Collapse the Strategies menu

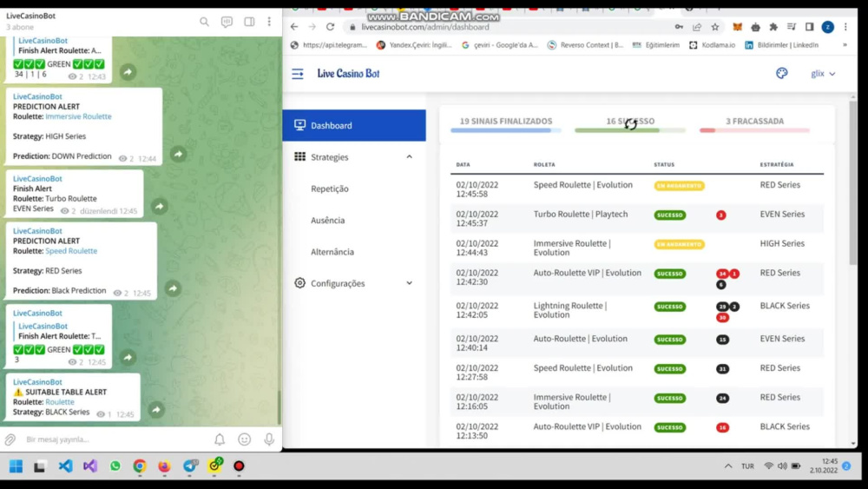354,156
